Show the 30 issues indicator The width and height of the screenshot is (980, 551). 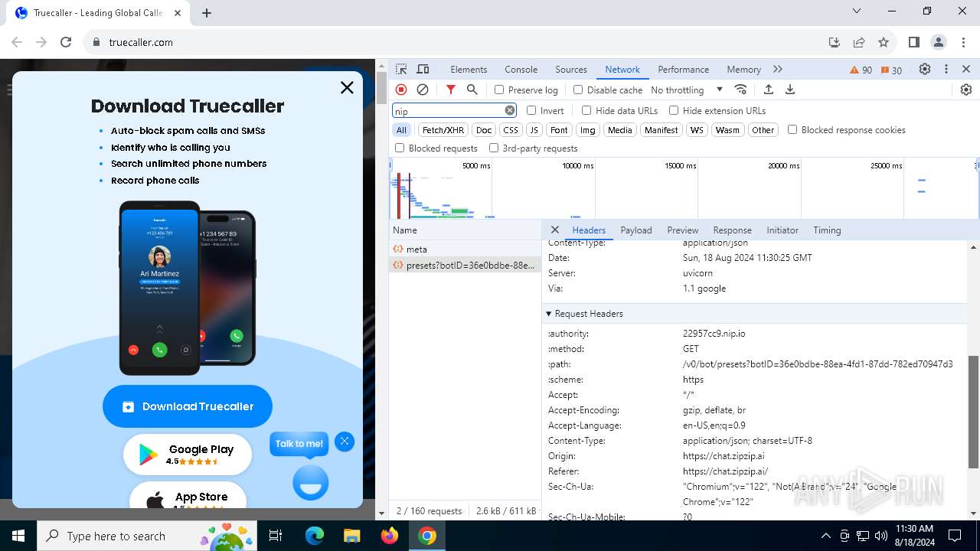point(891,70)
